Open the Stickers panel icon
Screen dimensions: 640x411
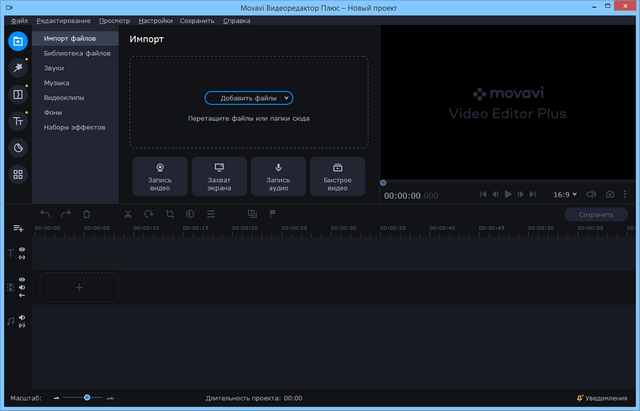[17, 148]
